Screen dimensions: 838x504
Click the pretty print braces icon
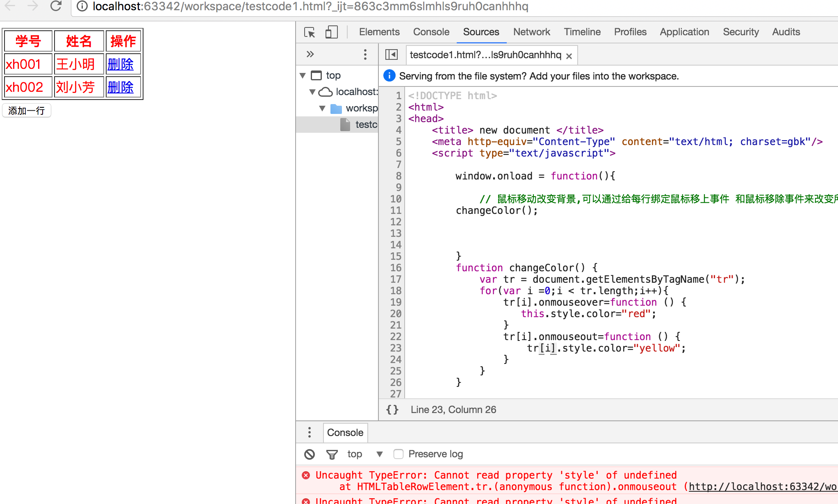click(x=392, y=410)
